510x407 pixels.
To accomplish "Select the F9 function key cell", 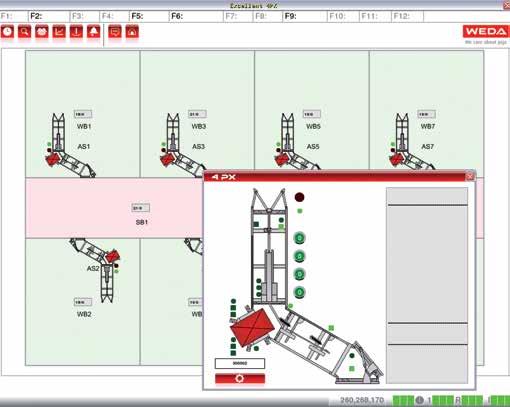I will 305,16.
